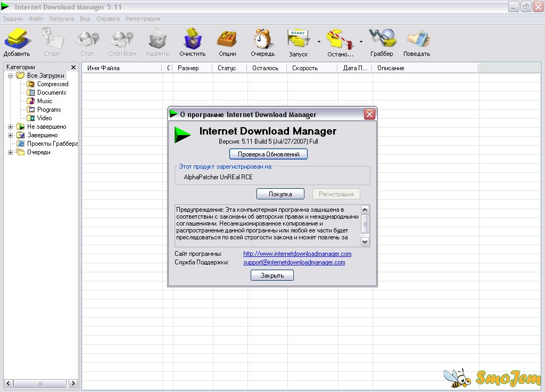This screenshot has height=392, width=545.
Task: Open Опции from the toolbar
Action: [x=227, y=39]
